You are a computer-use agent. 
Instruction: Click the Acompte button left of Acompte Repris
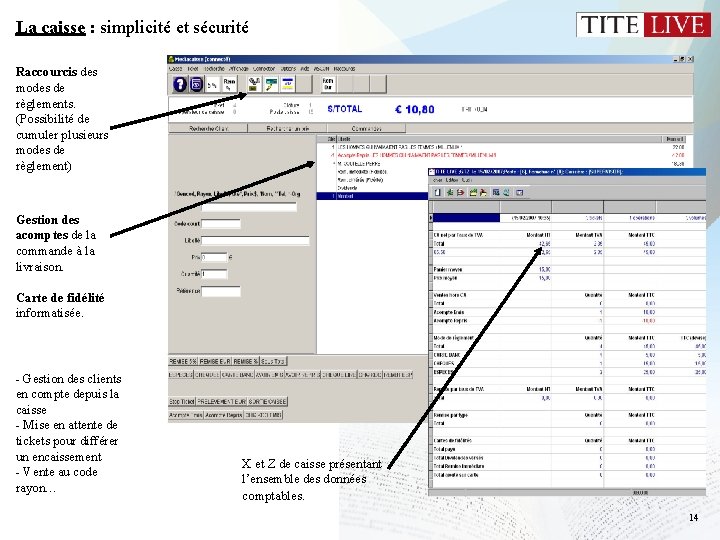tap(186, 415)
